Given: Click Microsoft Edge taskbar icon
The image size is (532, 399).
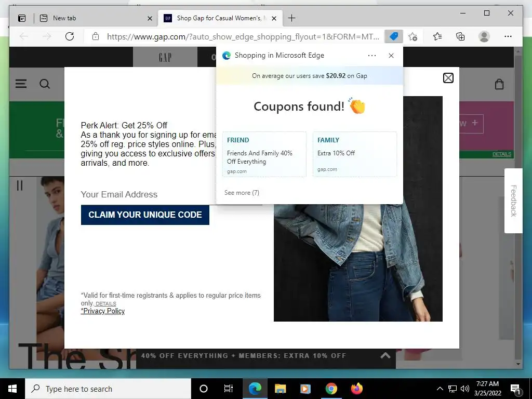Looking at the screenshot, I should (x=255, y=389).
